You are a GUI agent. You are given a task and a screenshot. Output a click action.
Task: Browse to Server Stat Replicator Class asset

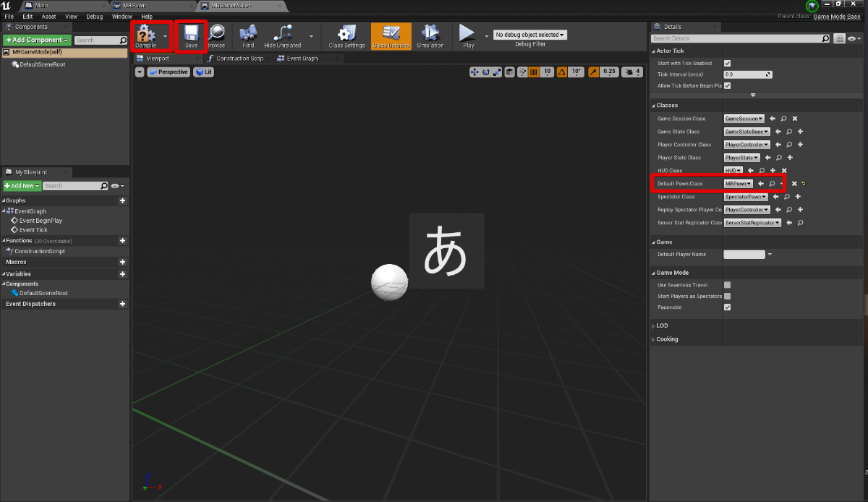pos(800,223)
